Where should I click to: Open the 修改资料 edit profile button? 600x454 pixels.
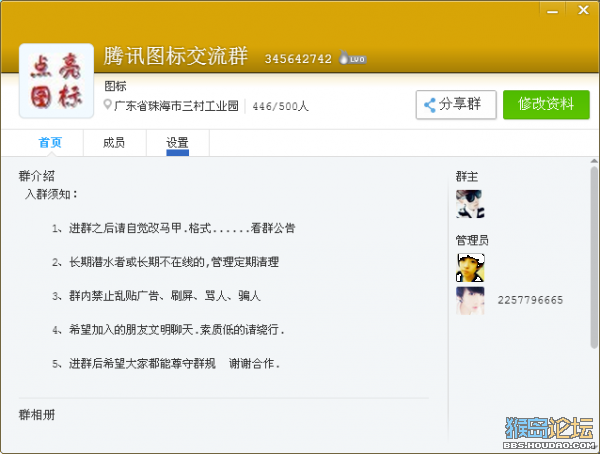(x=546, y=105)
